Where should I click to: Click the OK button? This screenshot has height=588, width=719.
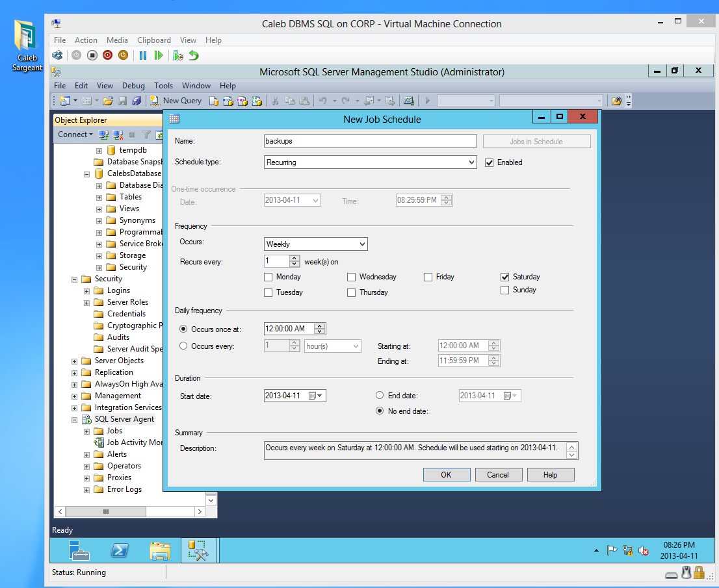(x=446, y=475)
